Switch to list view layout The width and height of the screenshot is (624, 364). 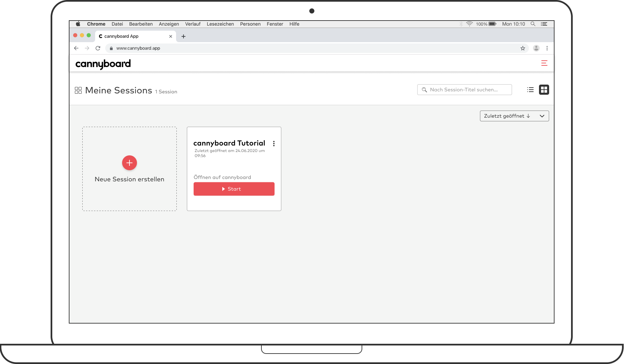(x=530, y=90)
